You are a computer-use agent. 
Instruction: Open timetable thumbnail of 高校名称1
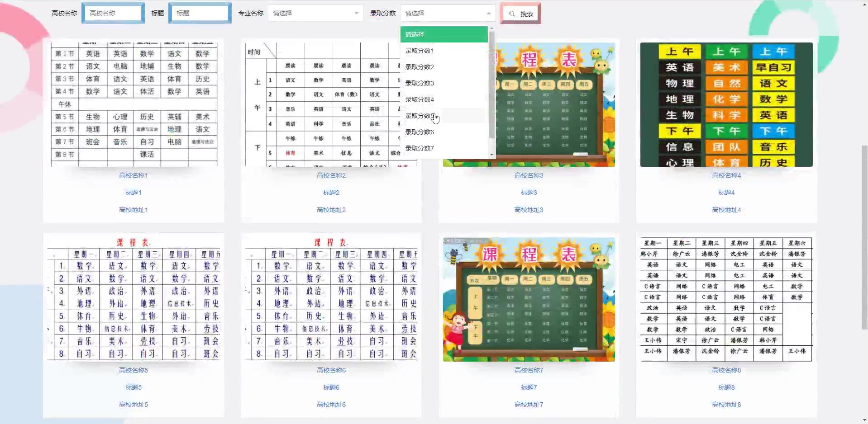tap(134, 104)
